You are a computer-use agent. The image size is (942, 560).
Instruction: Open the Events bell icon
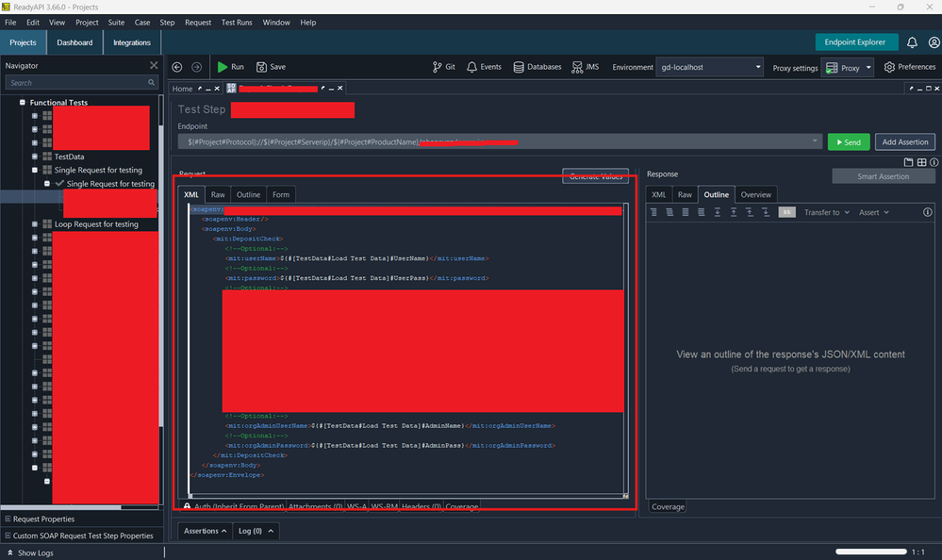point(471,67)
